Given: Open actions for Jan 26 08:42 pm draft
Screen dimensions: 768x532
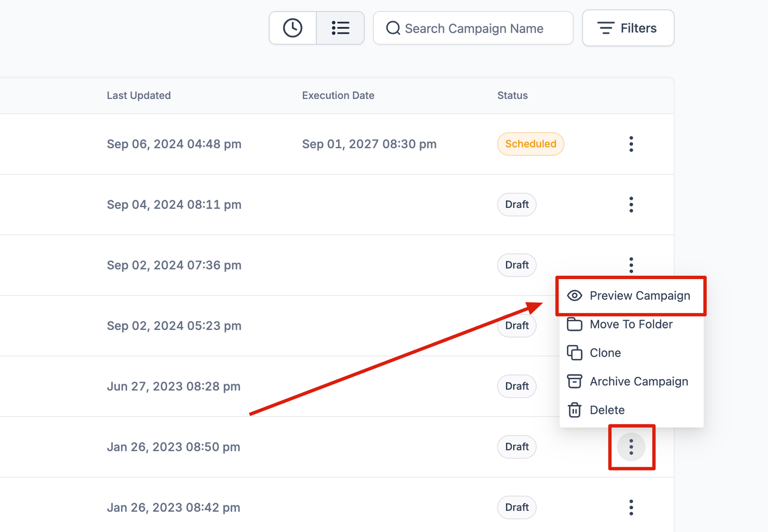Looking at the screenshot, I should click(x=631, y=508).
